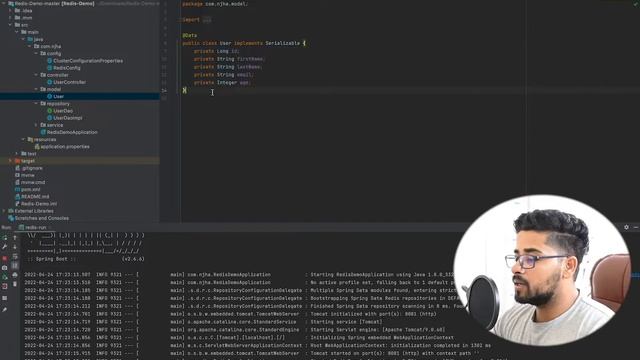
Task: Open the Run panel layout icon
Action: (x=4, y=298)
